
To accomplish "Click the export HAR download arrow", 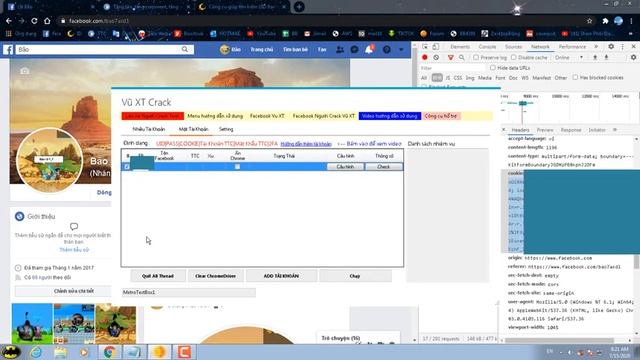I will [607, 58].
